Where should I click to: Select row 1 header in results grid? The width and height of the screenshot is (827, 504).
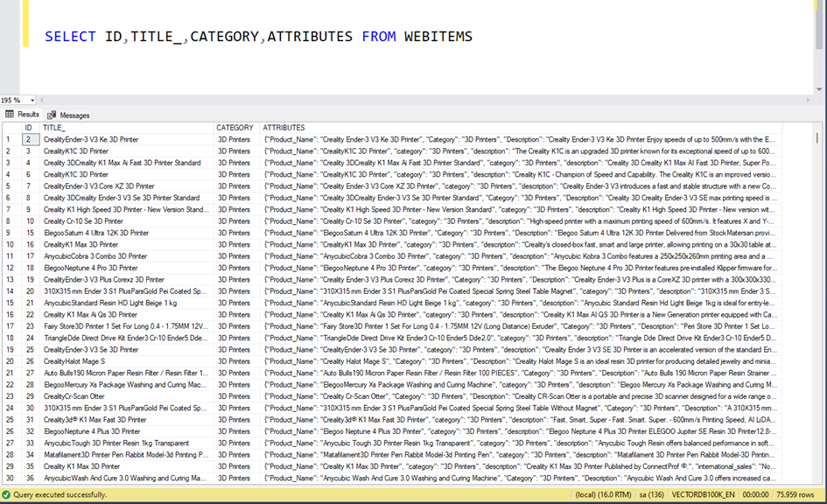click(10, 139)
